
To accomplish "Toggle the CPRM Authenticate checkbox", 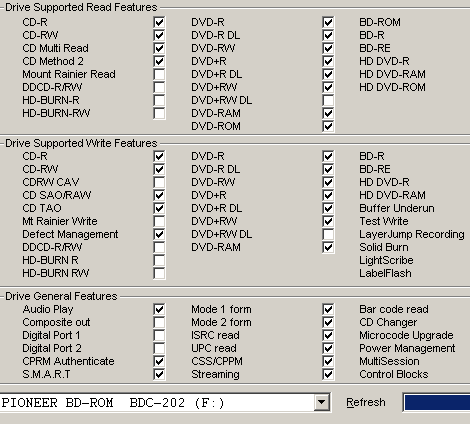I will 159,361.
